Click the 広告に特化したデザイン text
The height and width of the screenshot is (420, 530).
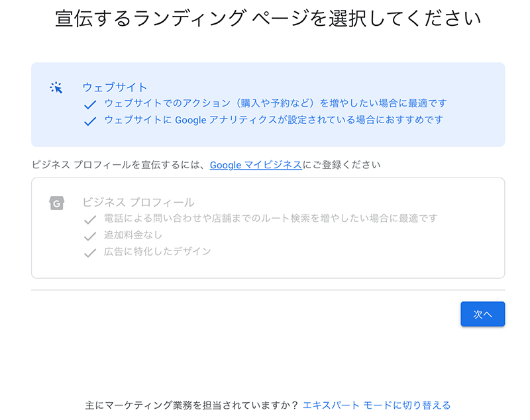pyautogui.click(x=158, y=251)
